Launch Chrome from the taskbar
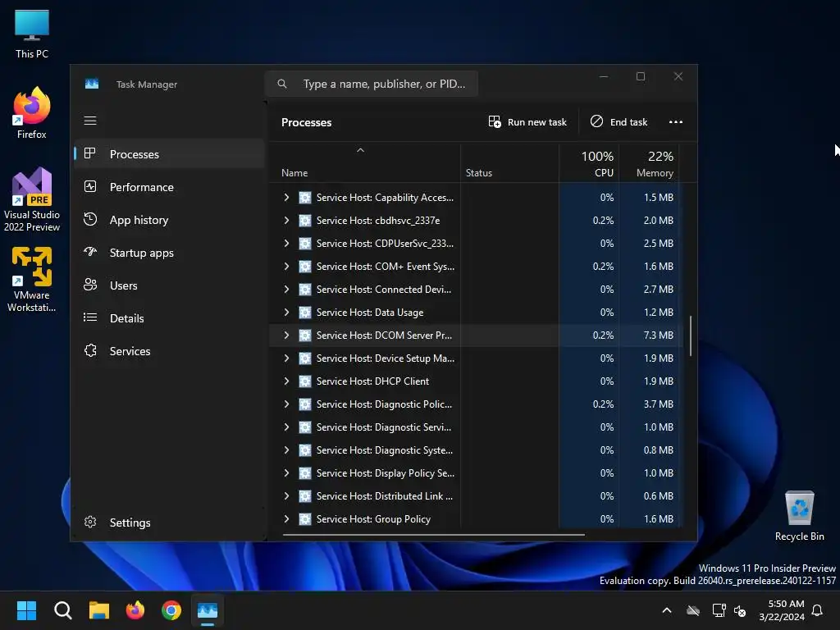The height and width of the screenshot is (630, 840). [171, 610]
